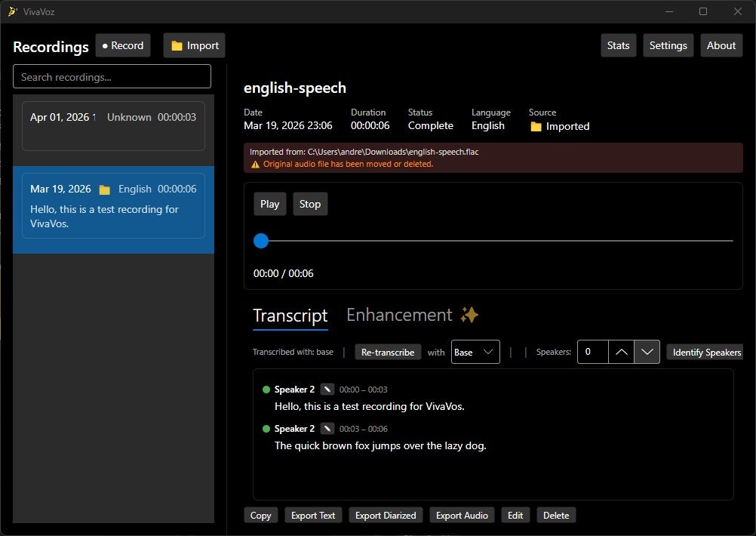Click the '00:00 – 00:03' timestamp

coord(363,390)
